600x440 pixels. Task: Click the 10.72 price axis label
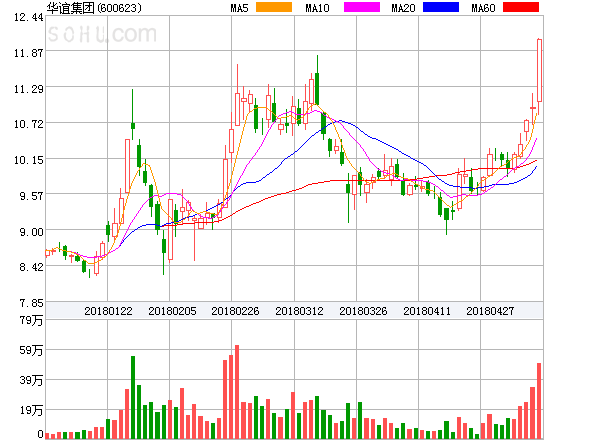pyautogui.click(x=29, y=124)
